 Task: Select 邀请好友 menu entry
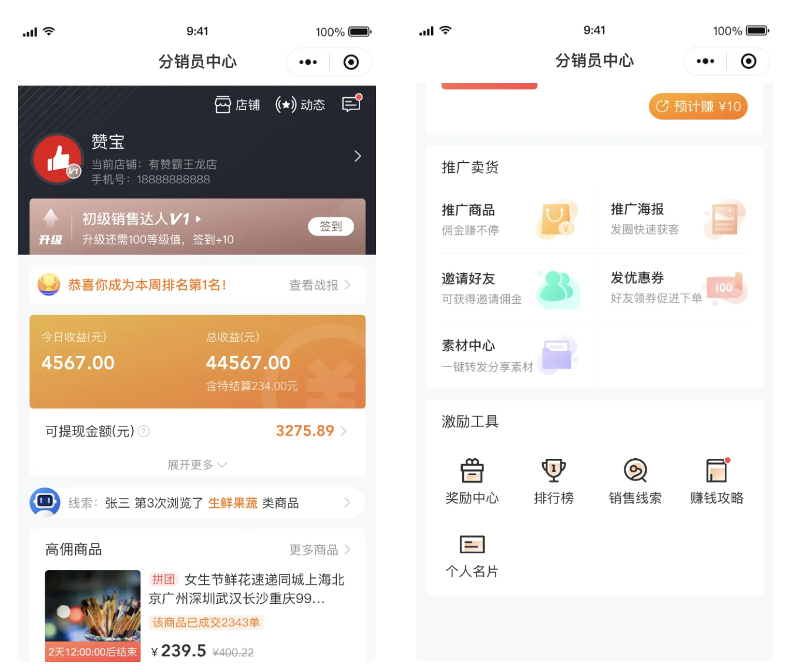coord(510,288)
